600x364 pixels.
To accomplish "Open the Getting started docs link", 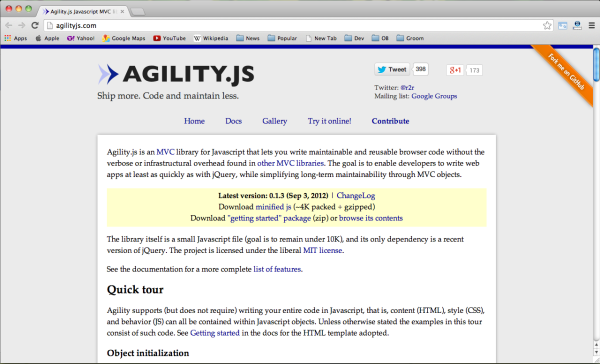I will (x=215, y=333).
